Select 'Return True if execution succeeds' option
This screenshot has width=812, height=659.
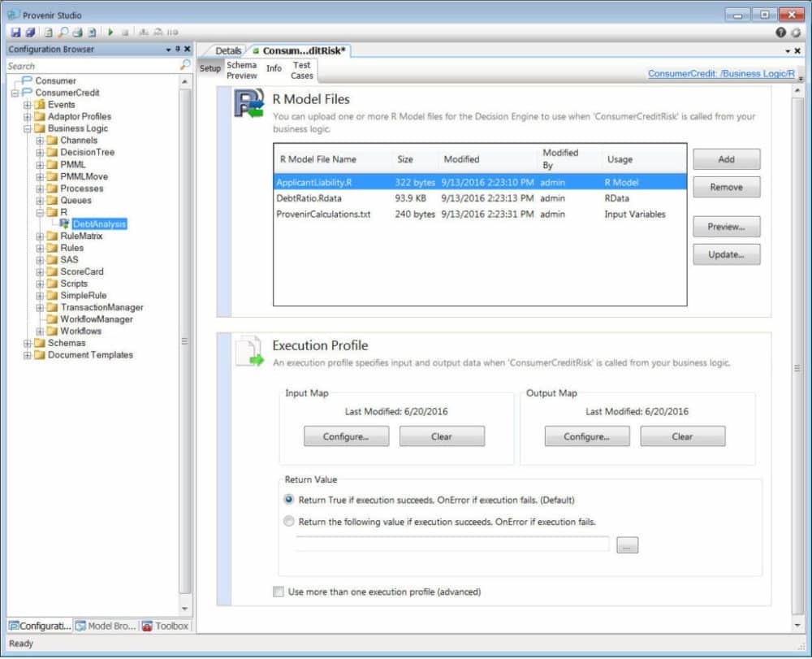coord(289,500)
